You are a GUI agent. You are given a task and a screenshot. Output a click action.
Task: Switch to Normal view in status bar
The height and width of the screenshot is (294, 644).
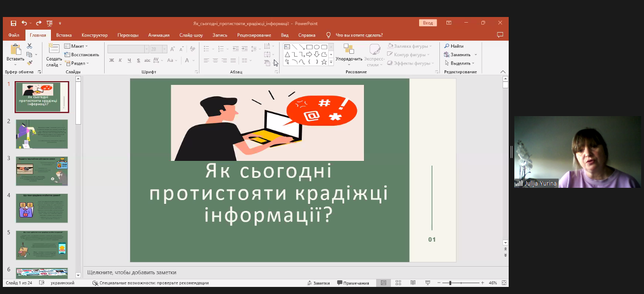click(x=383, y=283)
